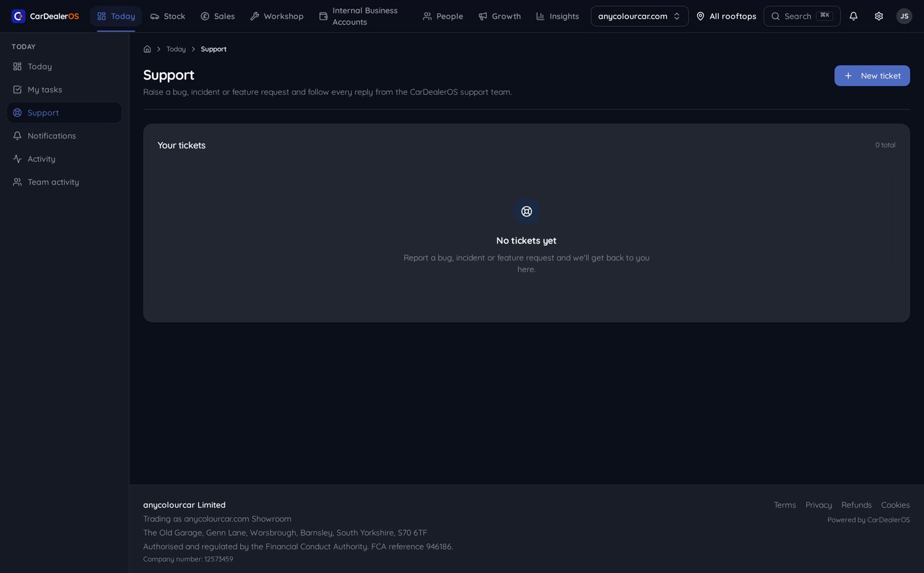Click Powered by CarDealerOS text
This screenshot has height=573, width=924.
tap(869, 520)
